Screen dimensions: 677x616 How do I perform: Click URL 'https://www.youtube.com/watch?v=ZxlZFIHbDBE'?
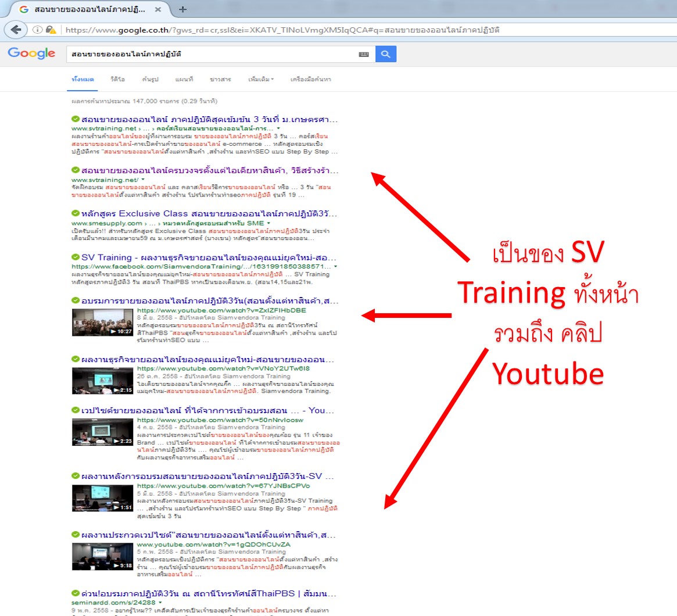pos(221,310)
